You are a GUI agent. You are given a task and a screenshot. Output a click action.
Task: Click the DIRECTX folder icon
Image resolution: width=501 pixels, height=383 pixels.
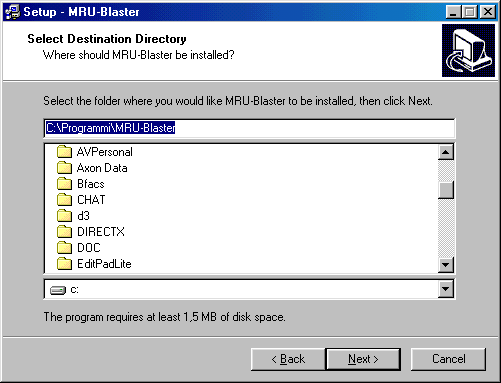(64, 232)
